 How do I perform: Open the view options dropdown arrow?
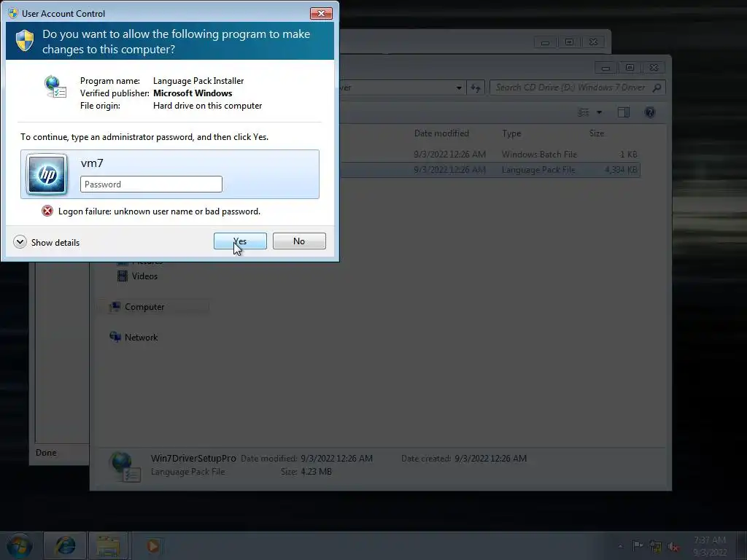600,112
